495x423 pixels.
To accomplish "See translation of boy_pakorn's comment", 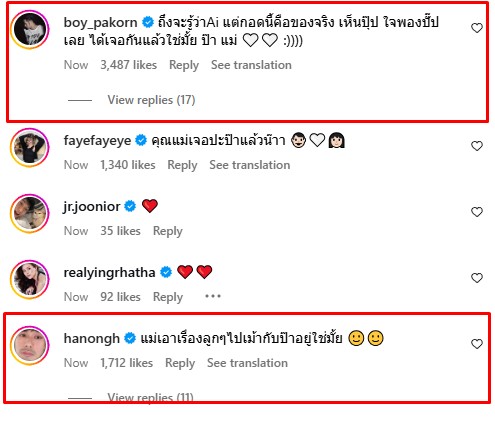I will click(x=251, y=65).
